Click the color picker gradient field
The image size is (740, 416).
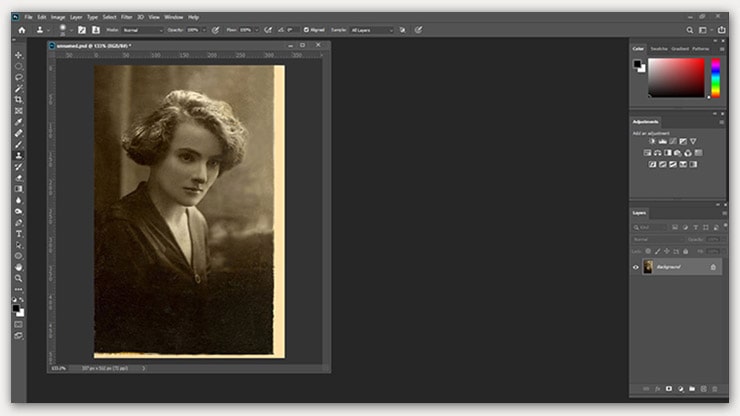677,77
